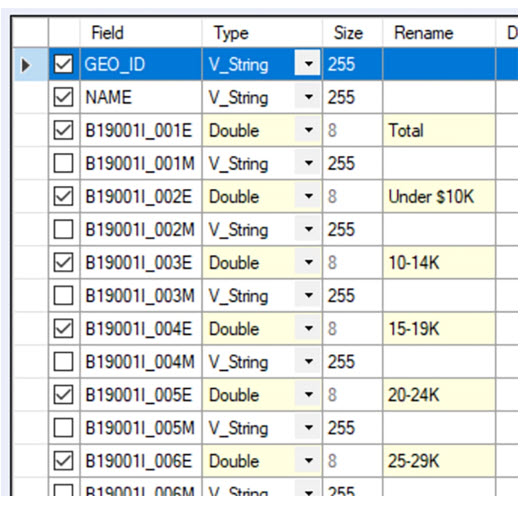Expand type dropdown for NAME field

click(308, 97)
